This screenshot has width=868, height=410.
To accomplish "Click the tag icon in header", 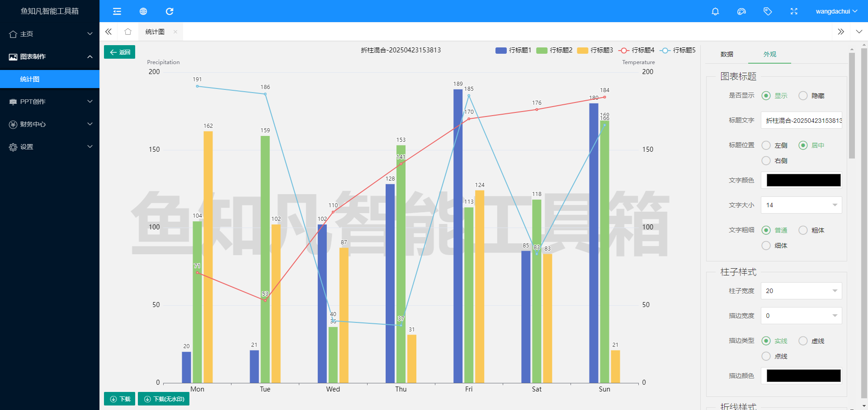I will point(768,11).
